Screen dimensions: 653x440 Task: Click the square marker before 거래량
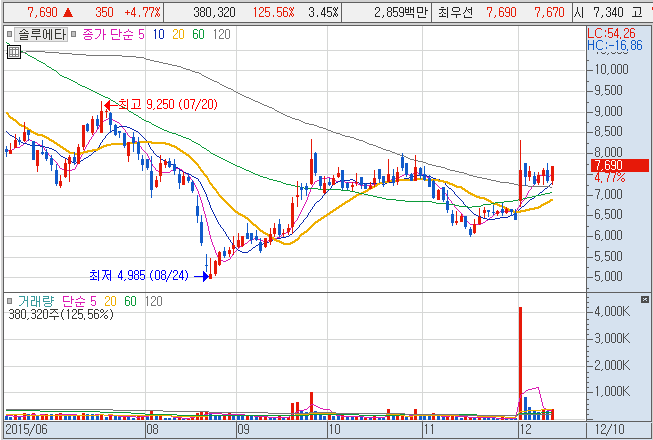tap(9, 301)
